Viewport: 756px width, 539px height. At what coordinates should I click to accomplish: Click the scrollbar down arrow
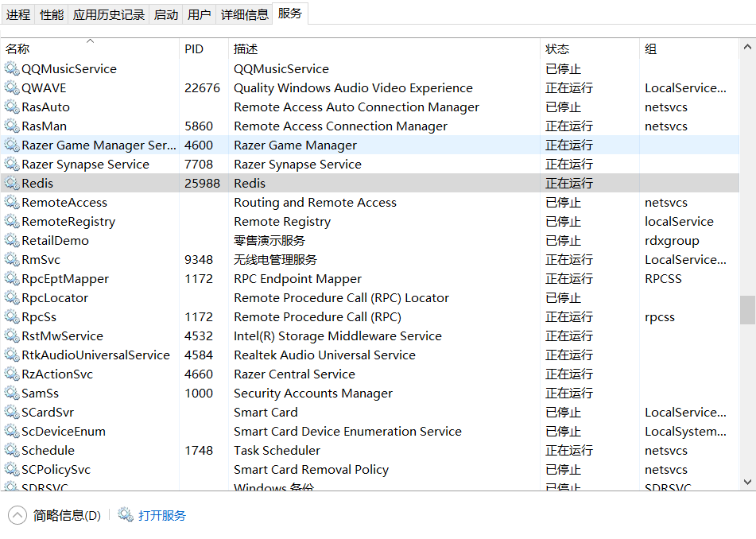click(747, 481)
